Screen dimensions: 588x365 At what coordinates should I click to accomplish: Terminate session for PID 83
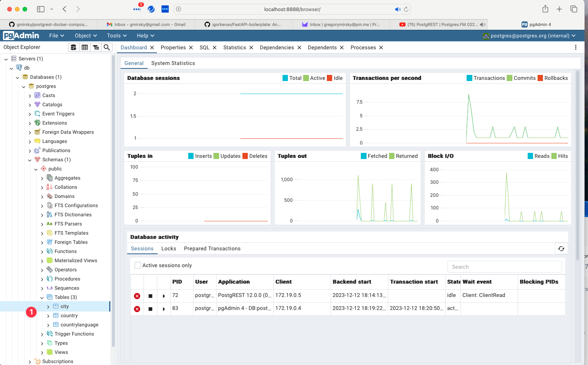(x=137, y=309)
